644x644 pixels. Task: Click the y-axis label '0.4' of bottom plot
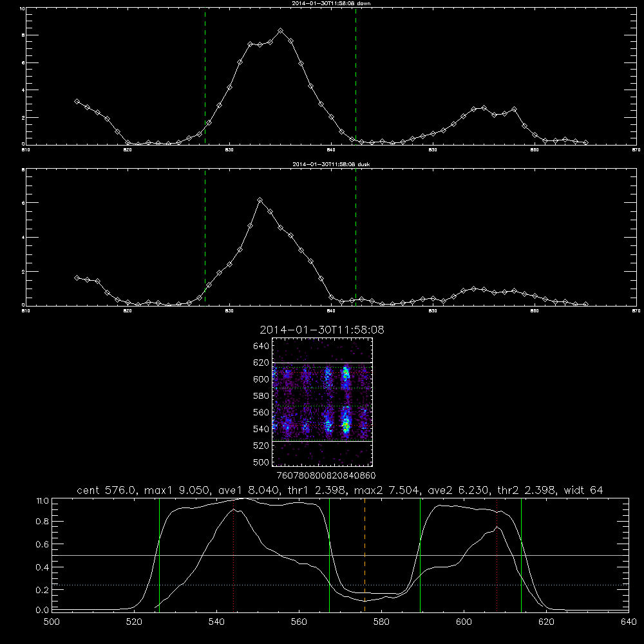42,567
